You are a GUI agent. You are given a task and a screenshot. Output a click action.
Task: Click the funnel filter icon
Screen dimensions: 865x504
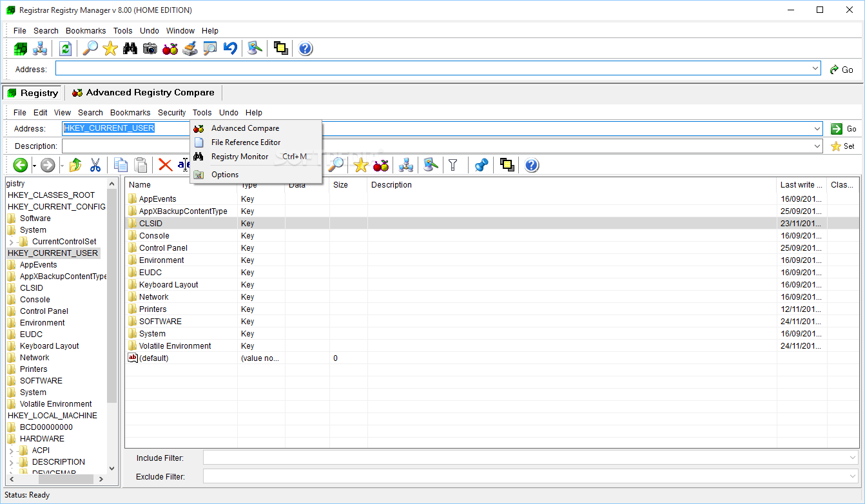pos(454,166)
